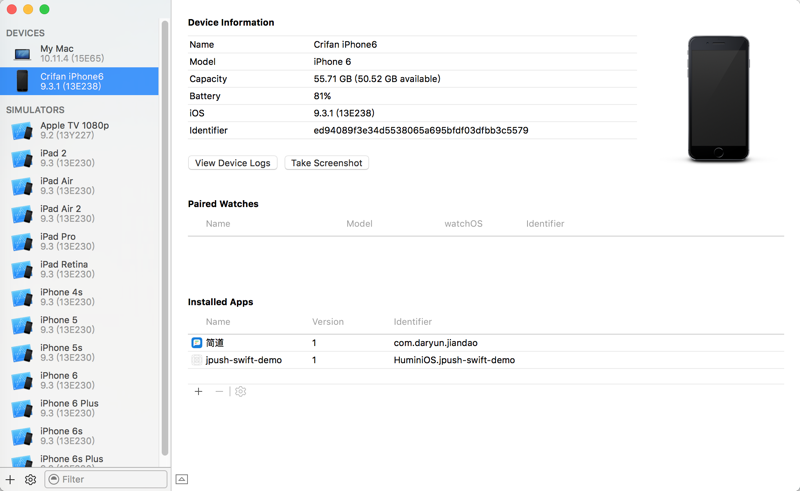This screenshot has height=491, width=800.
Task: Select the iPad Air simulator icon
Action: [x=22, y=186]
